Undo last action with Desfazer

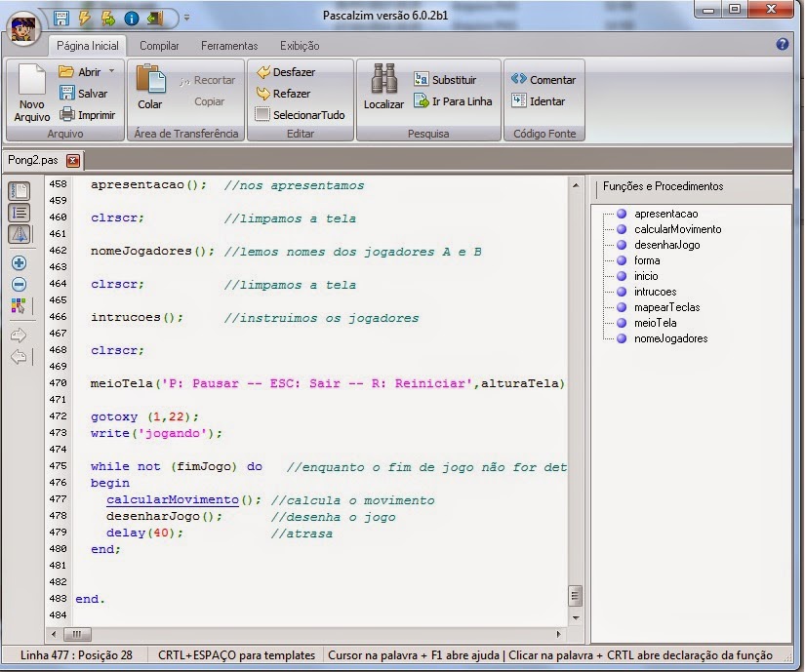point(286,72)
